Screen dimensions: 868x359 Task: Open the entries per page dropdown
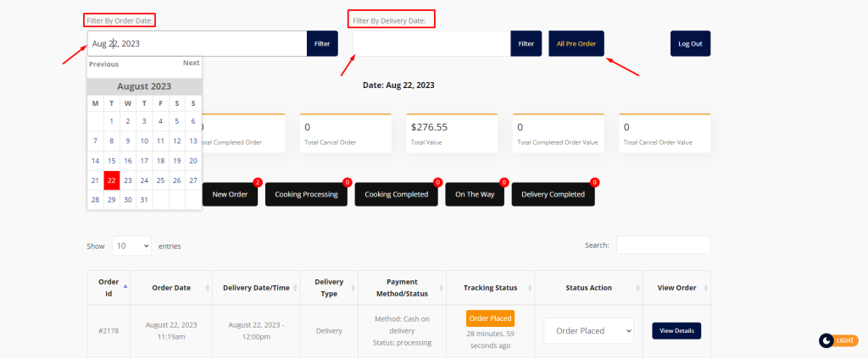click(131, 246)
